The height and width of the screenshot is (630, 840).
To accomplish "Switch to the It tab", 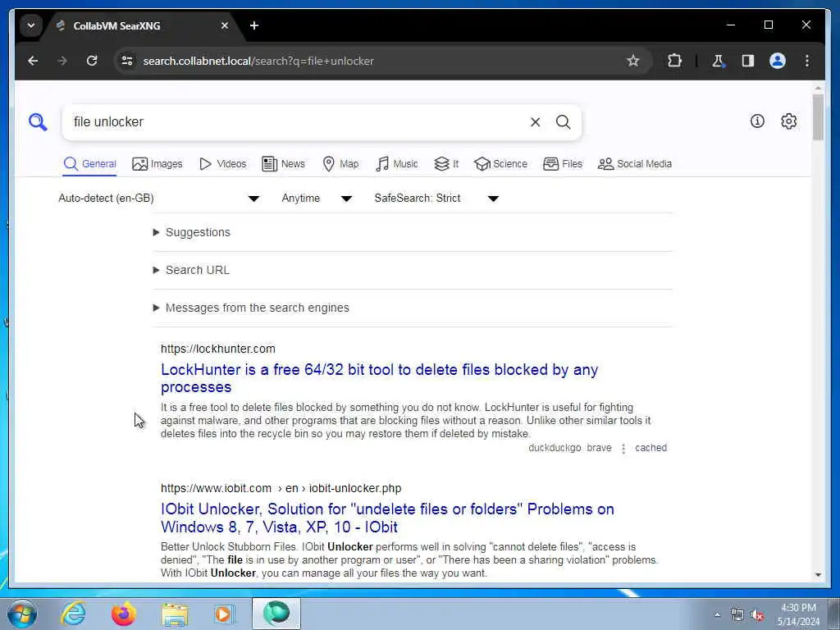I will coord(446,164).
